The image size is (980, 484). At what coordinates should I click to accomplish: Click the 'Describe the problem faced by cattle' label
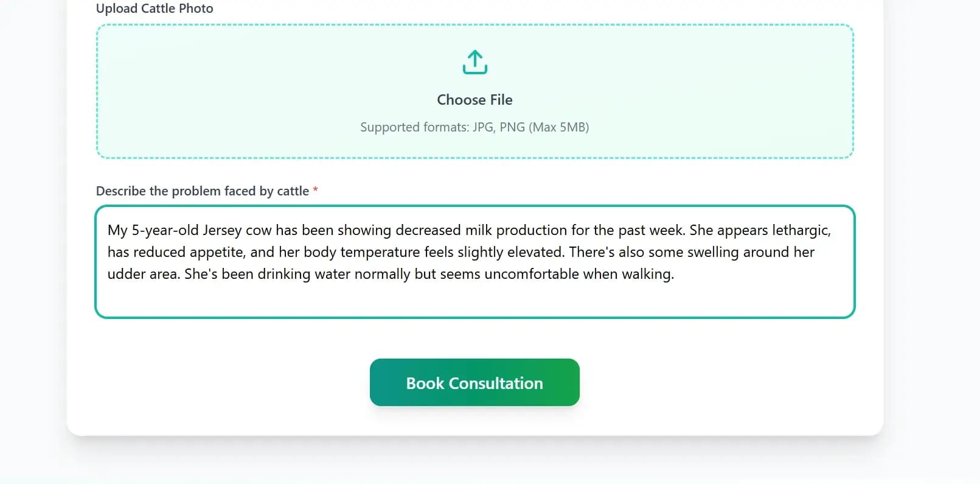tap(201, 191)
